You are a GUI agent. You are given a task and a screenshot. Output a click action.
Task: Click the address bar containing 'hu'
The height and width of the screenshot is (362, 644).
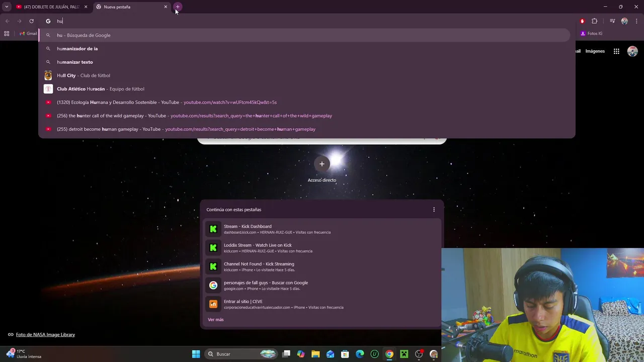[x=307, y=21]
